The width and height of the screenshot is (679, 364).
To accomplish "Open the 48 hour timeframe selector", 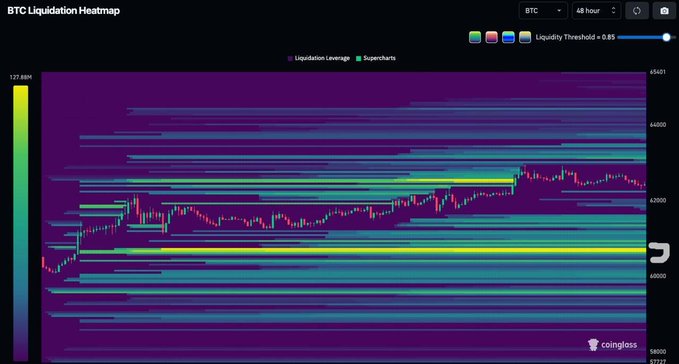I will (x=596, y=11).
